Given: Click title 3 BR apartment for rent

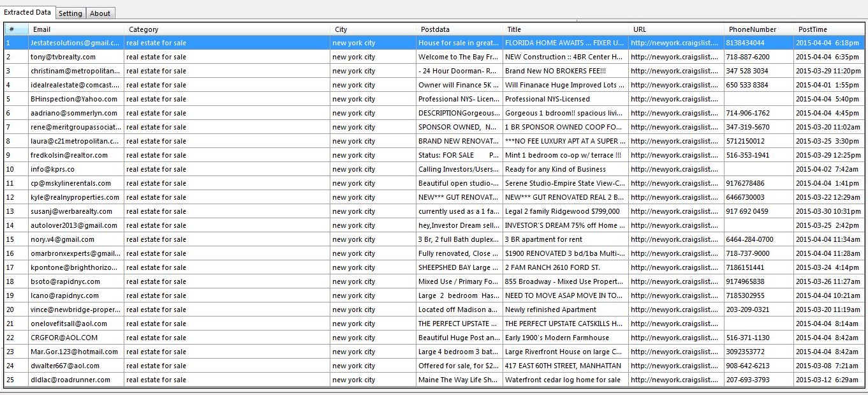Looking at the screenshot, I should tap(543, 239).
